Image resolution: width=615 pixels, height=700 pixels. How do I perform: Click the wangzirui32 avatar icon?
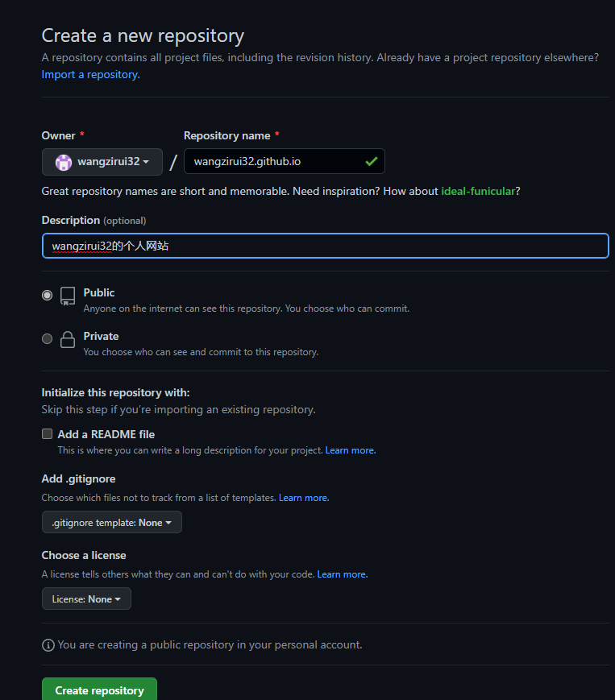[x=64, y=162]
